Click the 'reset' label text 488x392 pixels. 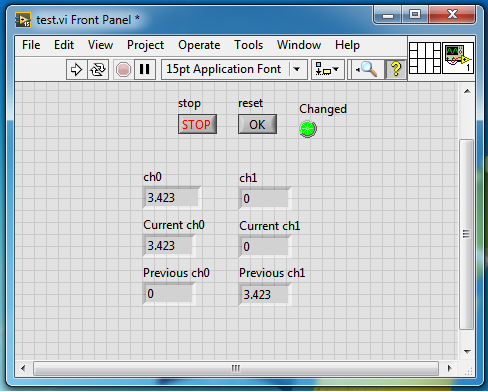250,103
